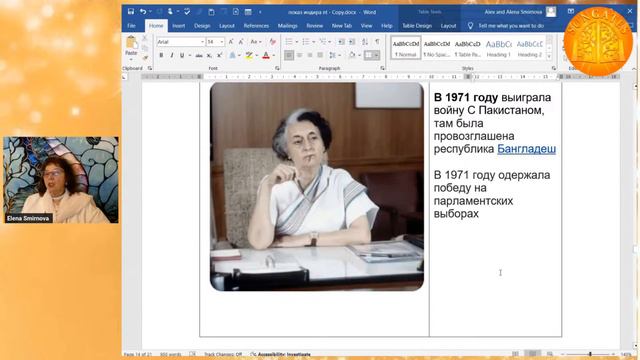Open the user account picture
The width and height of the screenshot is (640, 360).
551,12
